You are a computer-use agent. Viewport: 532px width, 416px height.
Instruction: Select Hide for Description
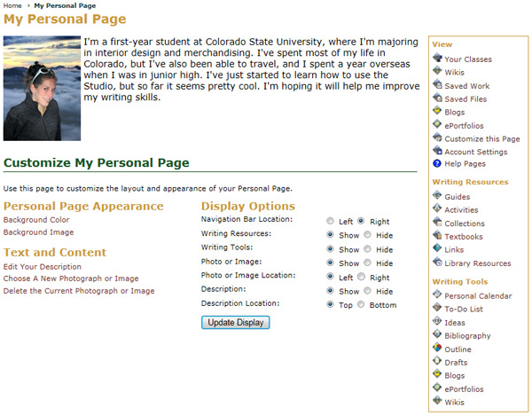click(367, 291)
